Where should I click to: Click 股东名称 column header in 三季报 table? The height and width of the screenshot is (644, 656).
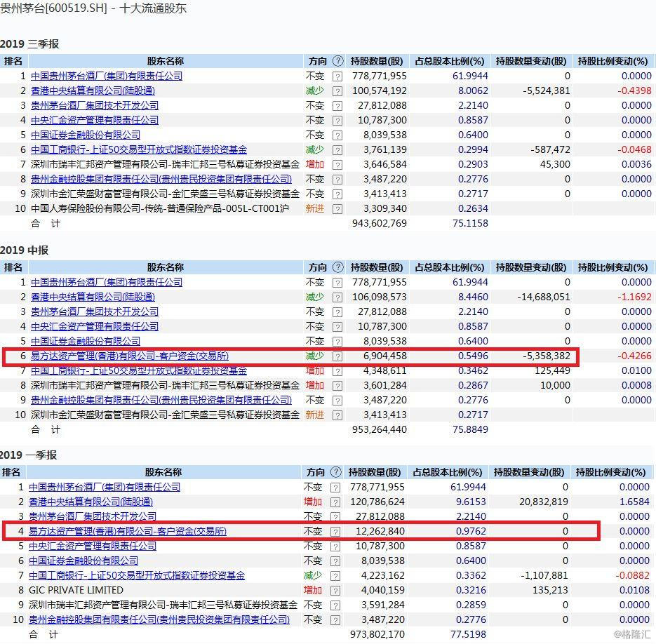tap(166, 61)
